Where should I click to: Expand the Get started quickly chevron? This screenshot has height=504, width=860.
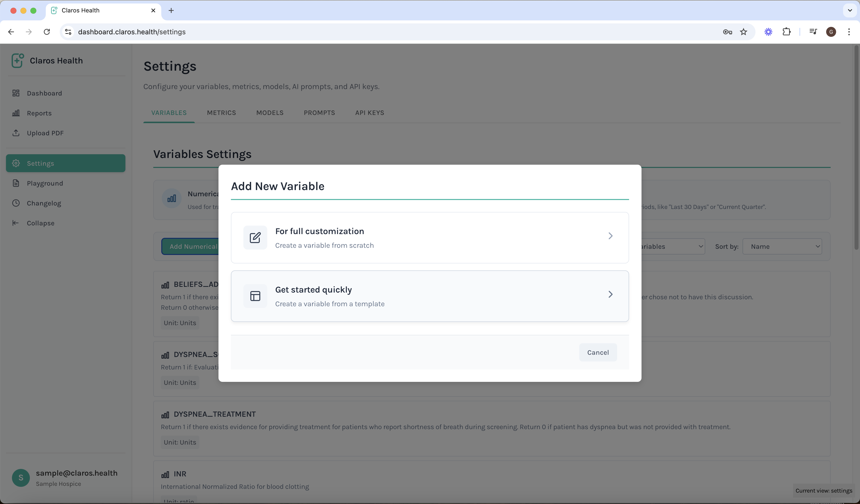[610, 294]
